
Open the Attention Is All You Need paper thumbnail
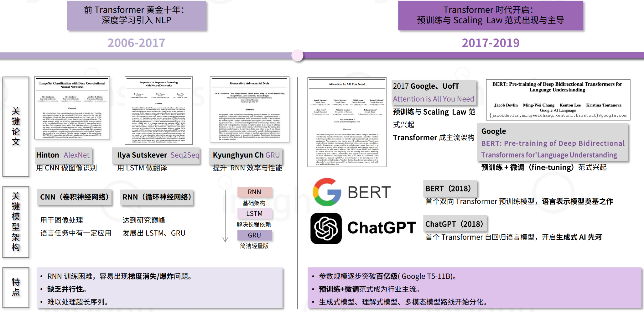point(347,122)
